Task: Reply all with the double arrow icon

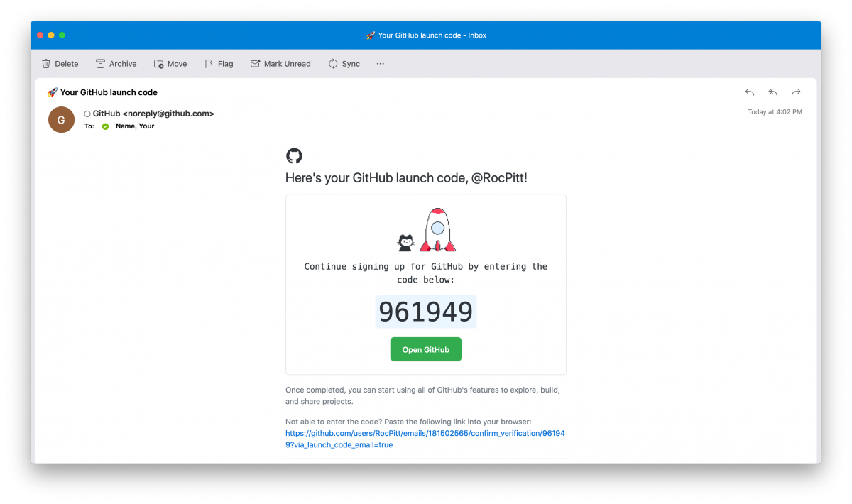Action: tap(773, 92)
